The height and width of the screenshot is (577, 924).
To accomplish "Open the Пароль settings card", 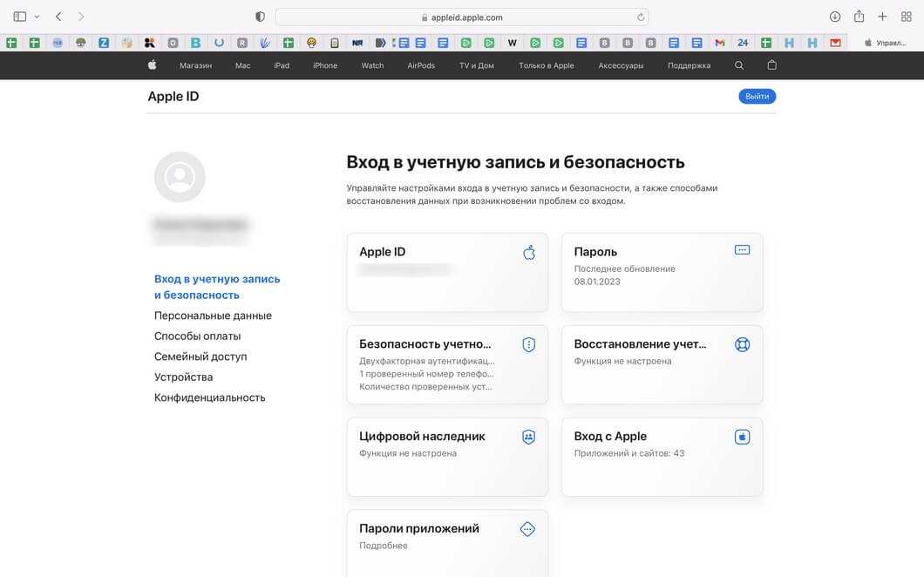I will tap(662, 272).
